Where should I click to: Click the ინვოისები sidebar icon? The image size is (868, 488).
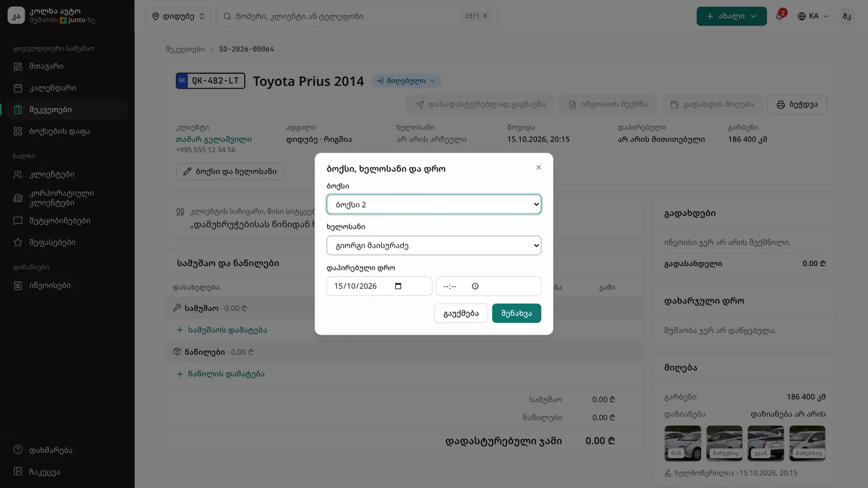pos(18,285)
